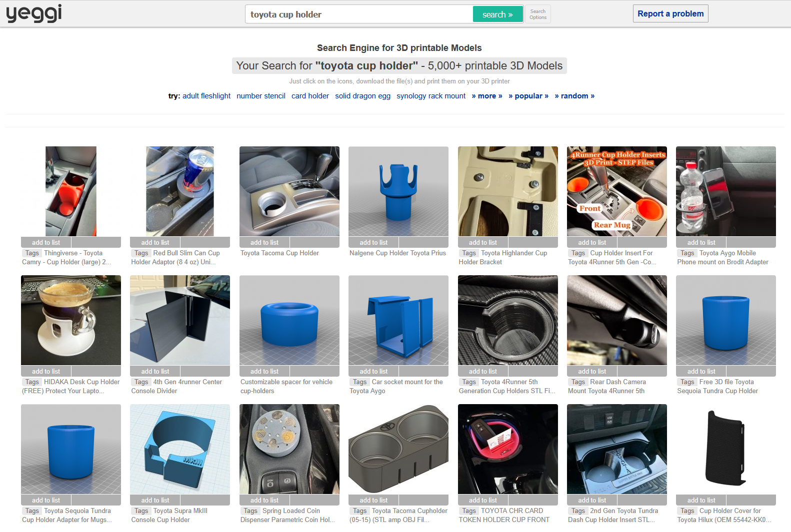Screen dimensions: 791x532
Task: Add Toyota Tacoma Cup Holder to list
Action: point(264,242)
